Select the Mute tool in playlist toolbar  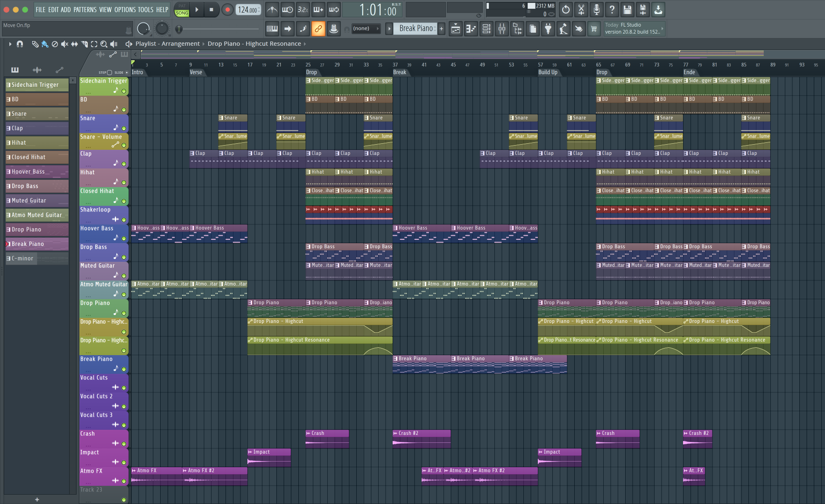[64, 44]
